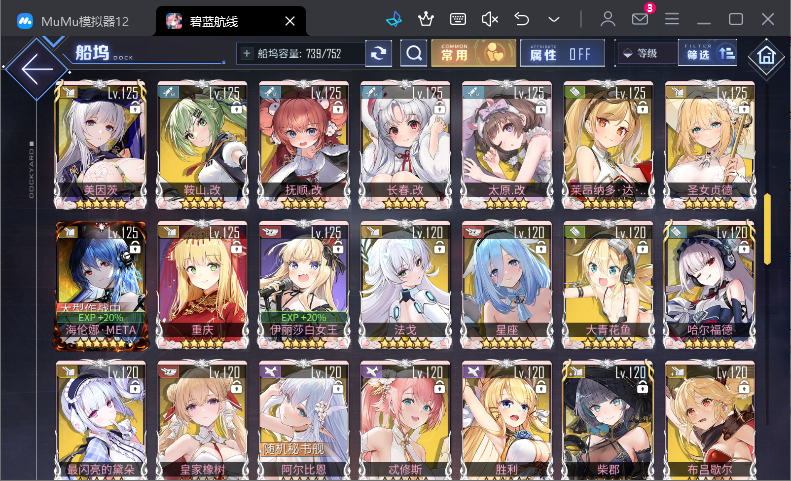Click the lock icon on 圣女贞德 card
This screenshot has height=481, width=791.
[x=744, y=108]
